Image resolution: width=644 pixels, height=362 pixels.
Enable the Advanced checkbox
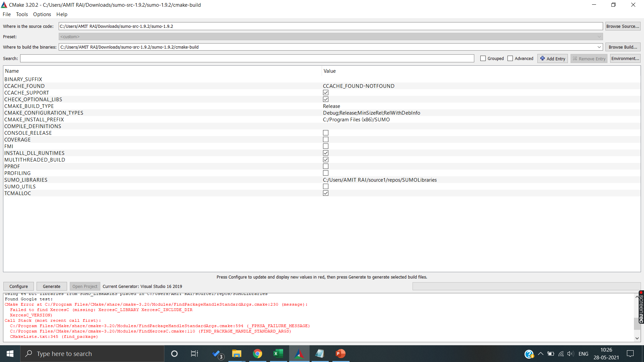click(510, 58)
